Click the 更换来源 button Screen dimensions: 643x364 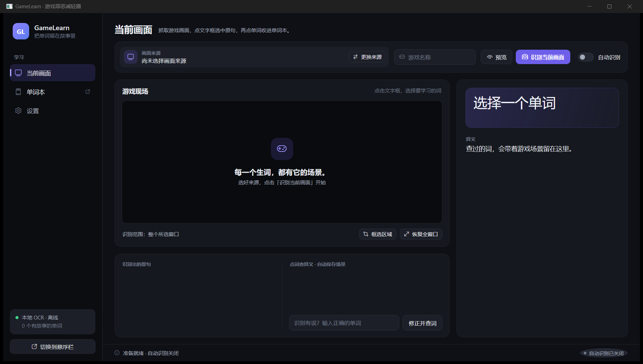pos(367,57)
